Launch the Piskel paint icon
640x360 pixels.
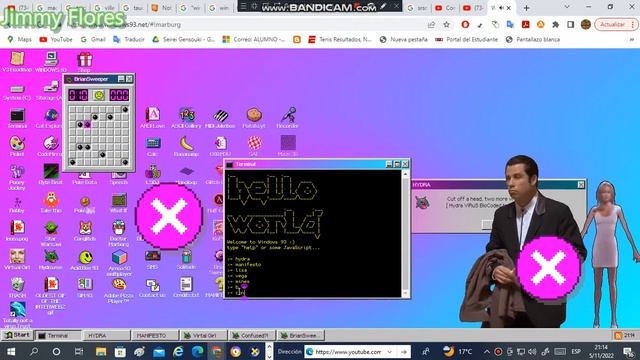pos(17,147)
